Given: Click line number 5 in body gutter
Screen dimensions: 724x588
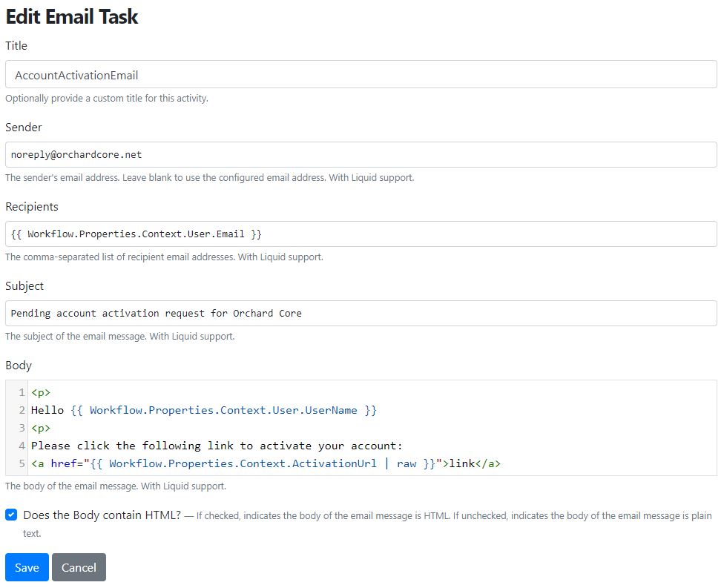Looking at the screenshot, I should tap(22, 463).
